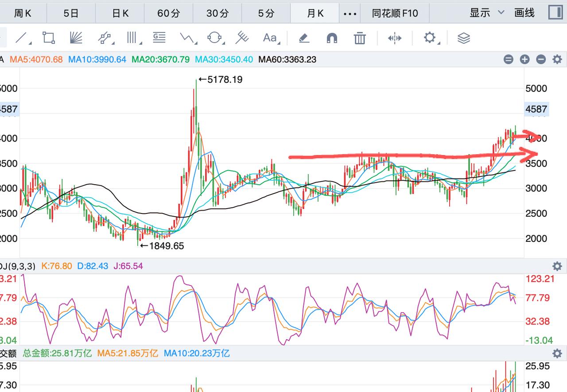Viewport: 567px width, 392px height.
Task: Click MA5:21.85万亿 volume label
Action: click(x=128, y=353)
